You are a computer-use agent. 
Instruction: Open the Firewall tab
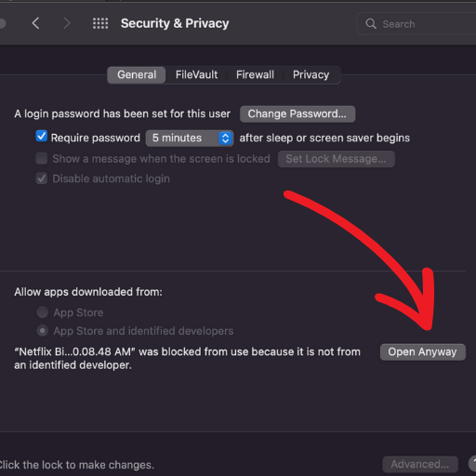[255, 75]
